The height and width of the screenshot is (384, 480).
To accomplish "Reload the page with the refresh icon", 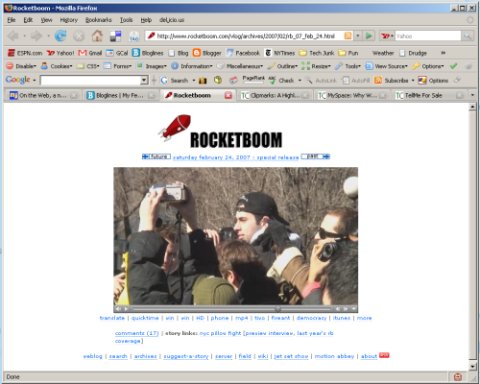I will click(x=61, y=36).
